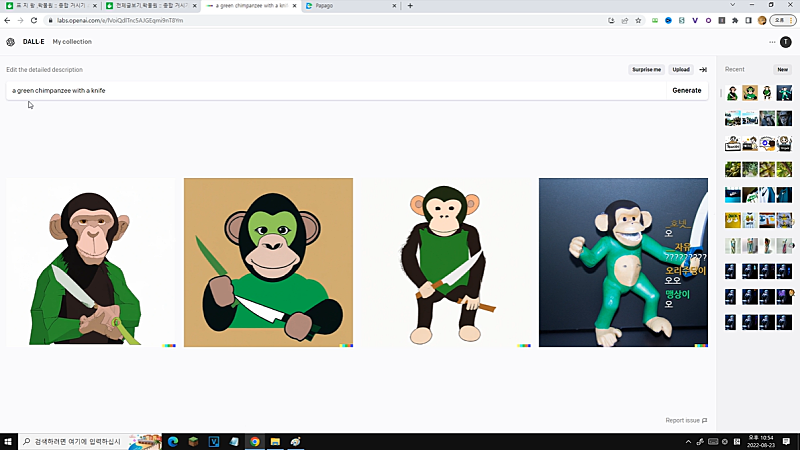Select the cartoon chimp on tan background
800x450 pixels.
[268, 262]
